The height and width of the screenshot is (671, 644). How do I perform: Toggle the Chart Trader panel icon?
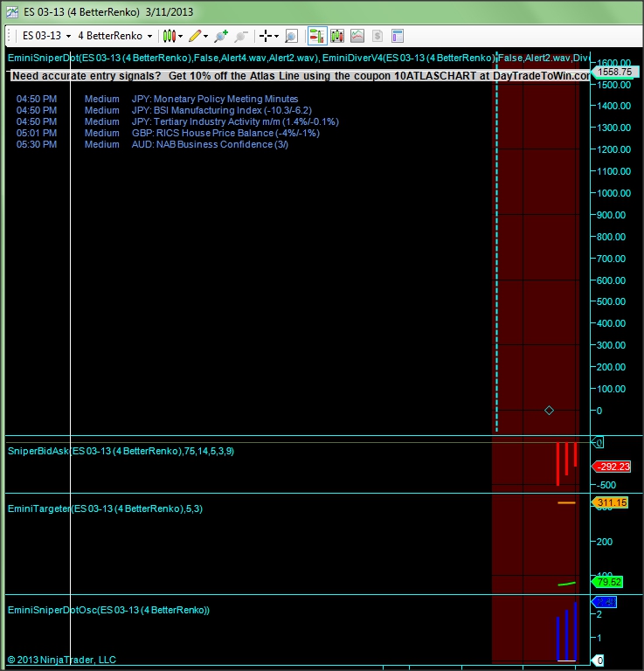tap(316, 36)
